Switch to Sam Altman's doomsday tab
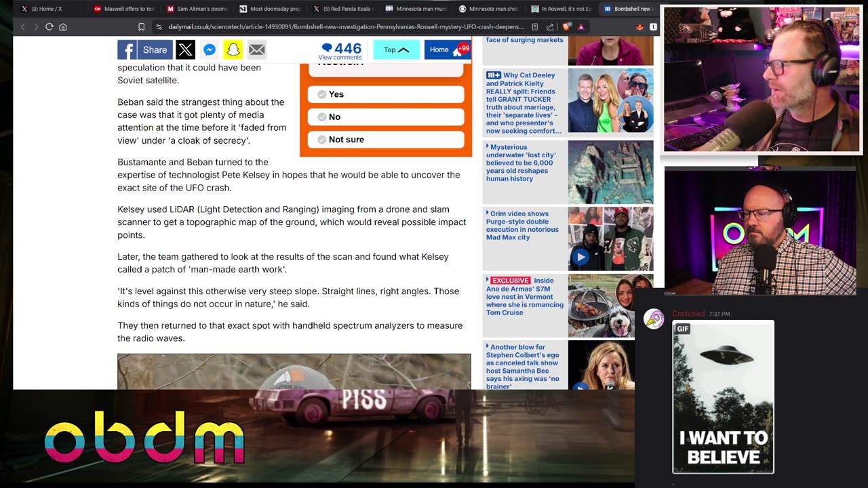Image resolution: width=868 pixels, height=488 pixels. [197, 9]
